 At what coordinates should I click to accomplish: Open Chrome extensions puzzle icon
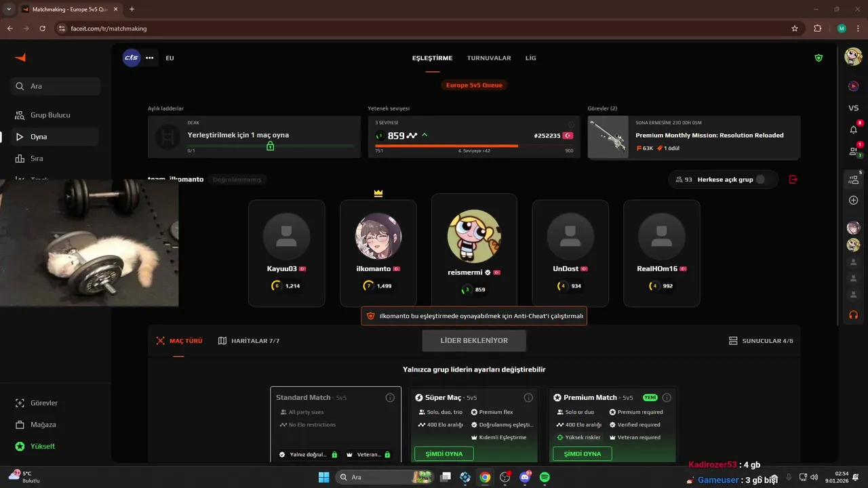(x=817, y=28)
